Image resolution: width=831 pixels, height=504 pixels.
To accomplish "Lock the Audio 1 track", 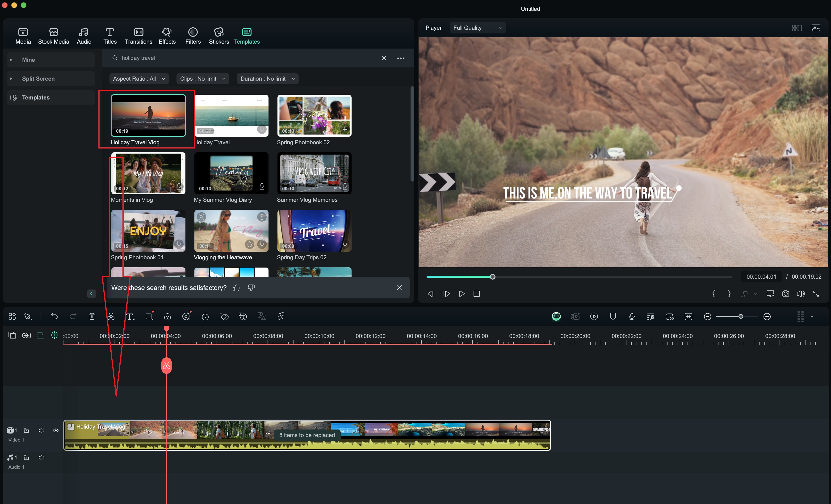I will (x=26, y=457).
